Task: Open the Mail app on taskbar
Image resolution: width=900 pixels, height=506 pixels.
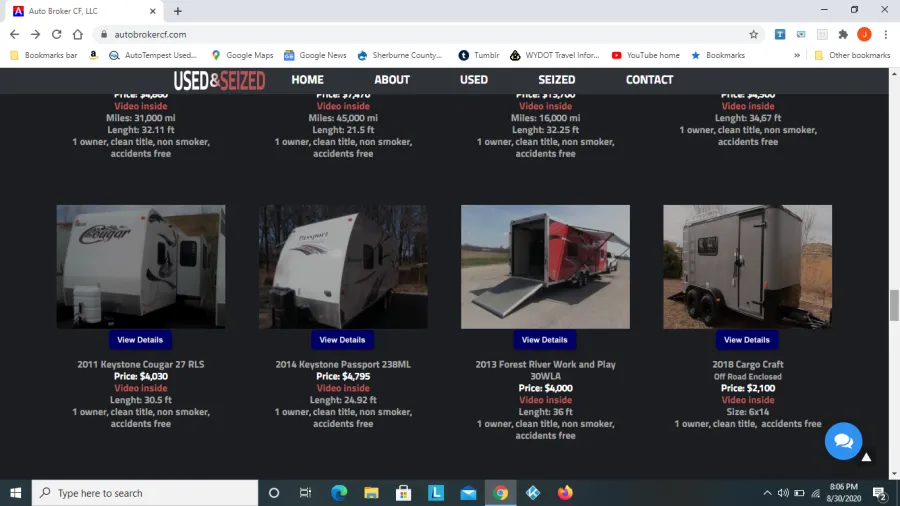Action: click(468, 493)
